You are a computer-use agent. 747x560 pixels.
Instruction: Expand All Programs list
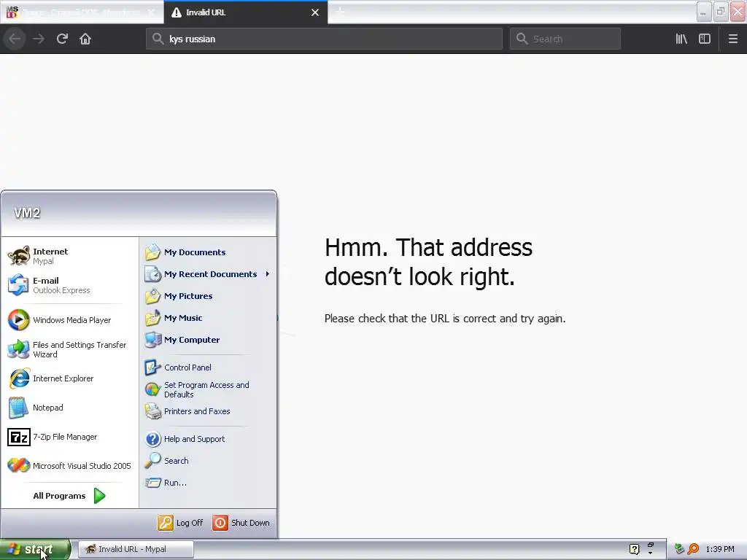point(69,496)
